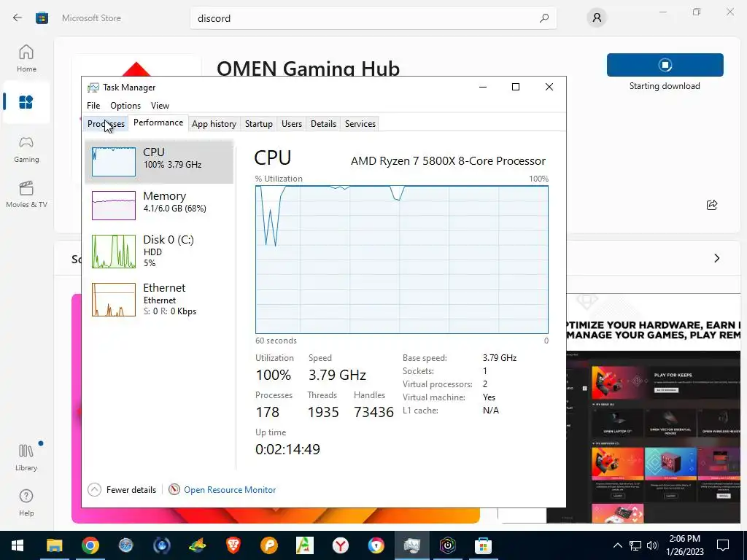747x560 pixels.
Task: Open the Windows Start menu
Action: pos(18,545)
